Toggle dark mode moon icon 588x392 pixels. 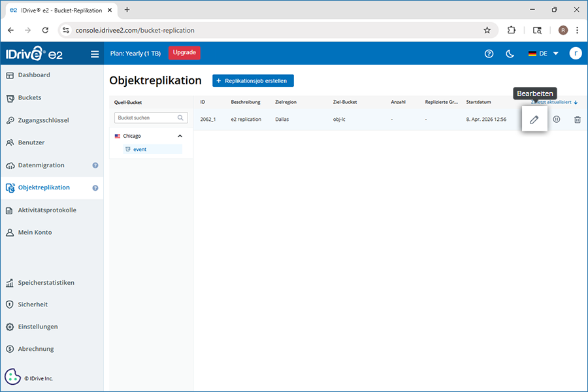(510, 54)
